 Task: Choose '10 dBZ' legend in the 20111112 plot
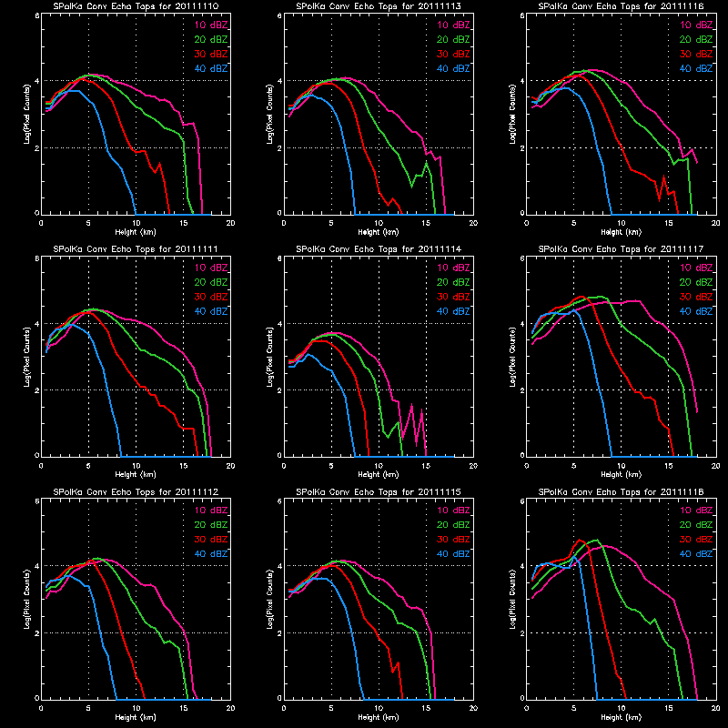(x=211, y=511)
